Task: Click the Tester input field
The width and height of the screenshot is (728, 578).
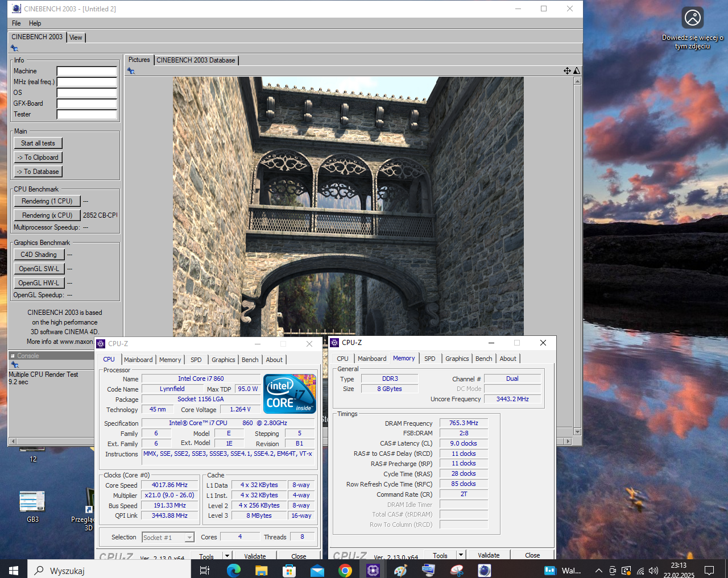Action: pos(87,114)
